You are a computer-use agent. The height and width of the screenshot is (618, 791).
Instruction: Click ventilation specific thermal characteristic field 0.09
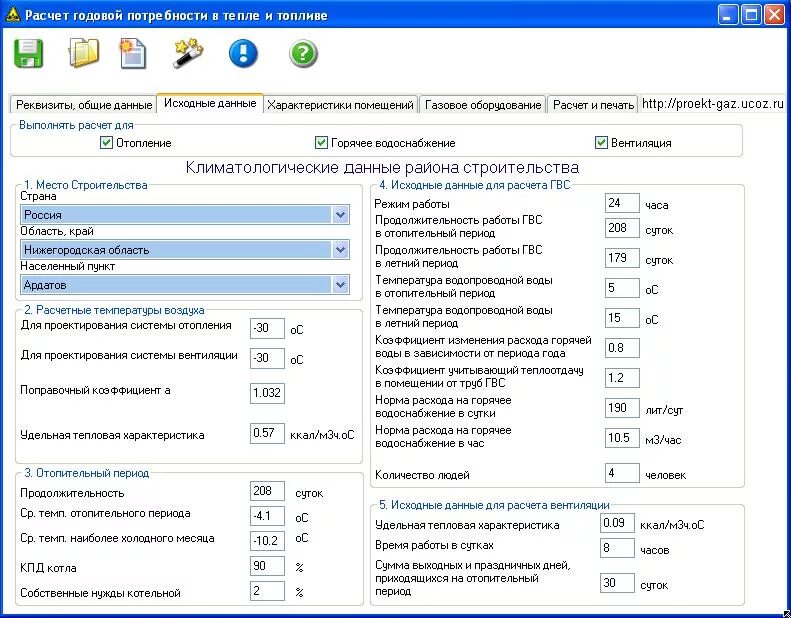(617, 523)
